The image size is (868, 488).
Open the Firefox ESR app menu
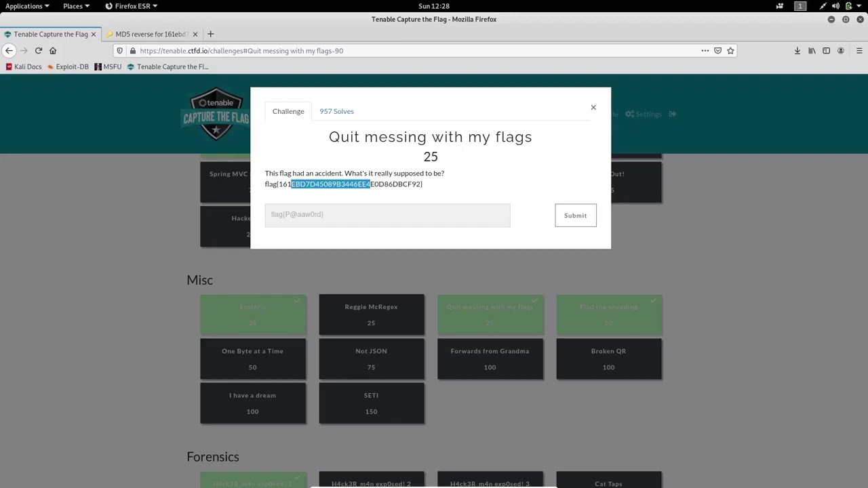(x=132, y=6)
